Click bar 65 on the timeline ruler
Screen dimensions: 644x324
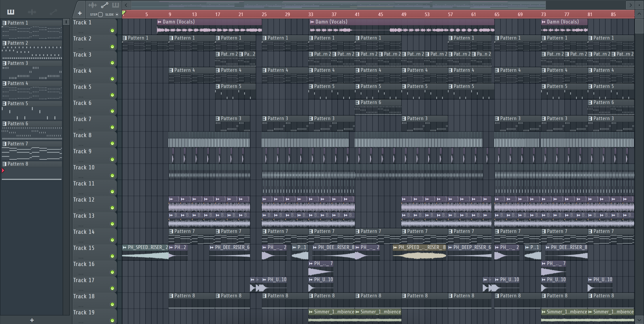click(x=497, y=15)
